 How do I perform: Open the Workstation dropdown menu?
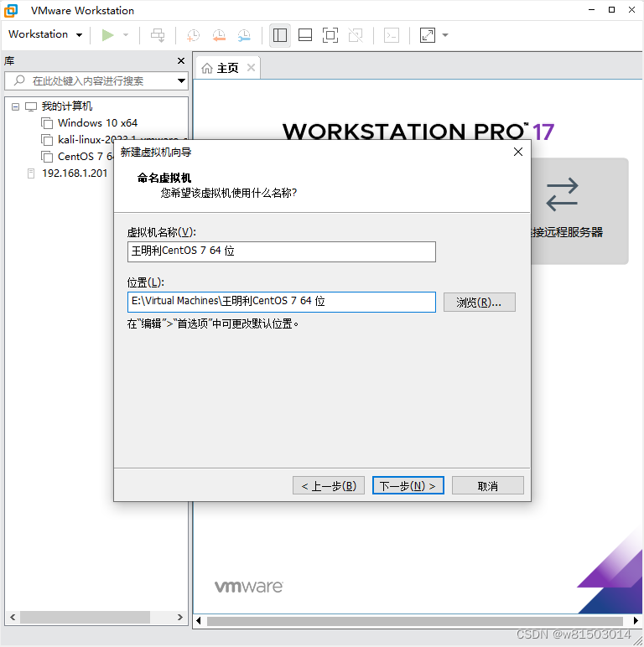(x=45, y=34)
